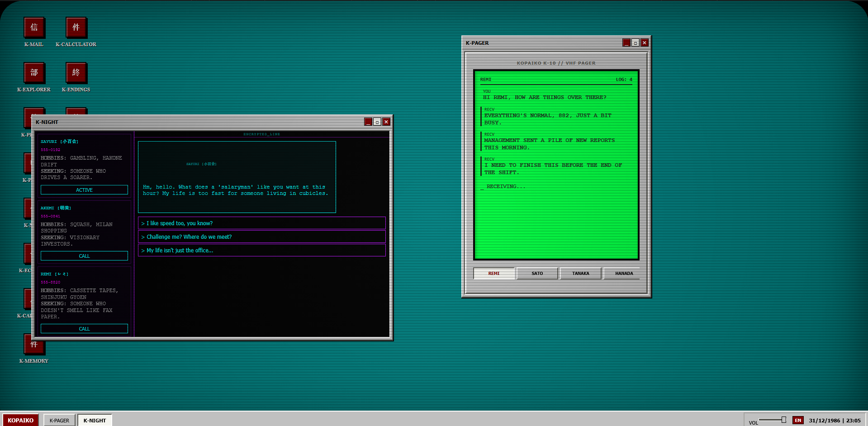Viewport: 868px width, 426px height.
Task: Click Sayuri's ACTIVE call button
Action: point(84,190)
